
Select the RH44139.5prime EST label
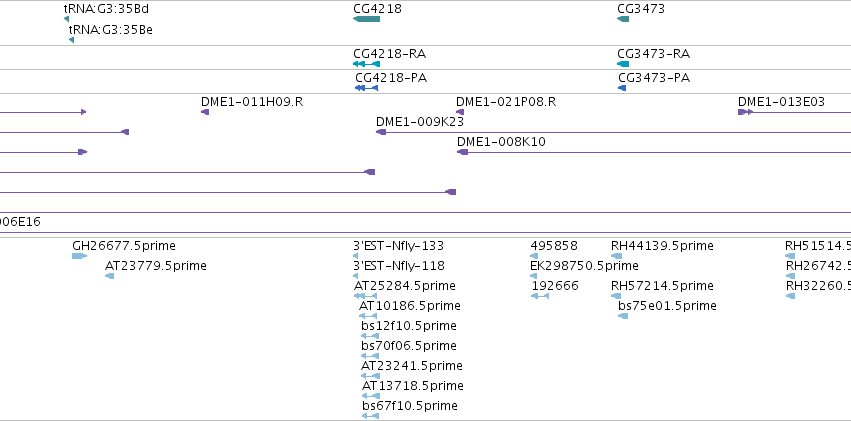point(662,246)
